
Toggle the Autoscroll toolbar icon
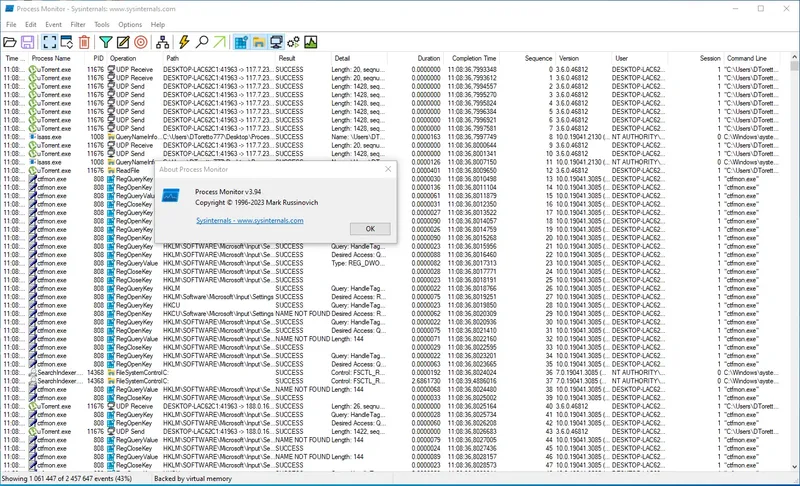click(x=66, y=42)
